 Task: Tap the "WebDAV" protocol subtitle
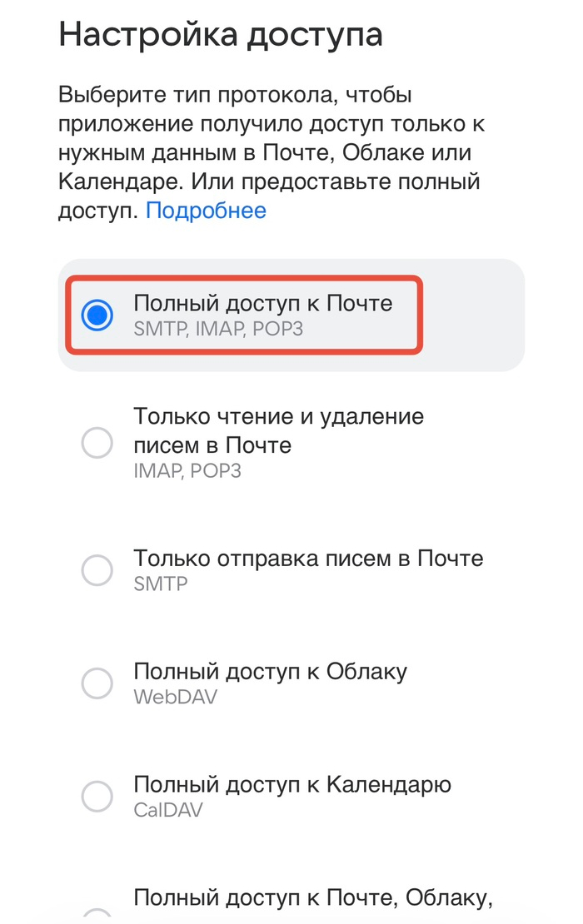pos(175,696)
